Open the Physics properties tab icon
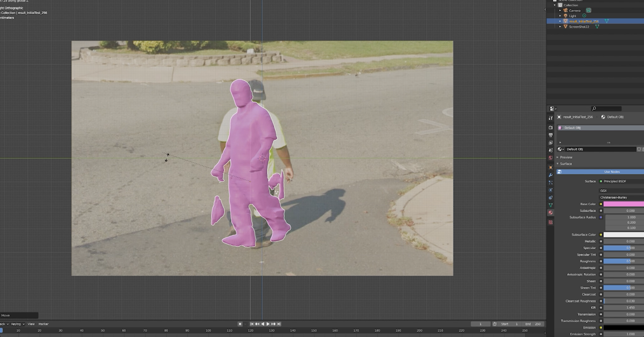The width and height of the screenshot is (644, 337). [550, 190]
